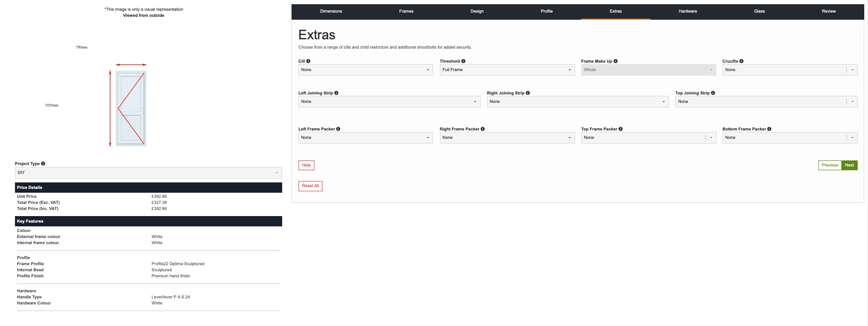The height and width of the screenshot is (326, 868).
Task: Expand the Top Frame Packer dropdown
Action: point(648,138)
